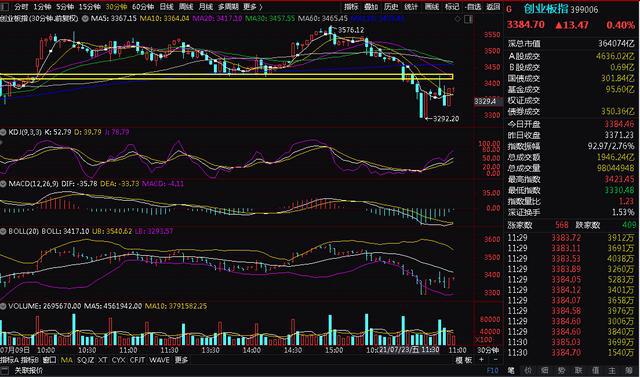Switch to the 60分钟 period tab
The image size is (640, 377).
[x=143, y=7]
